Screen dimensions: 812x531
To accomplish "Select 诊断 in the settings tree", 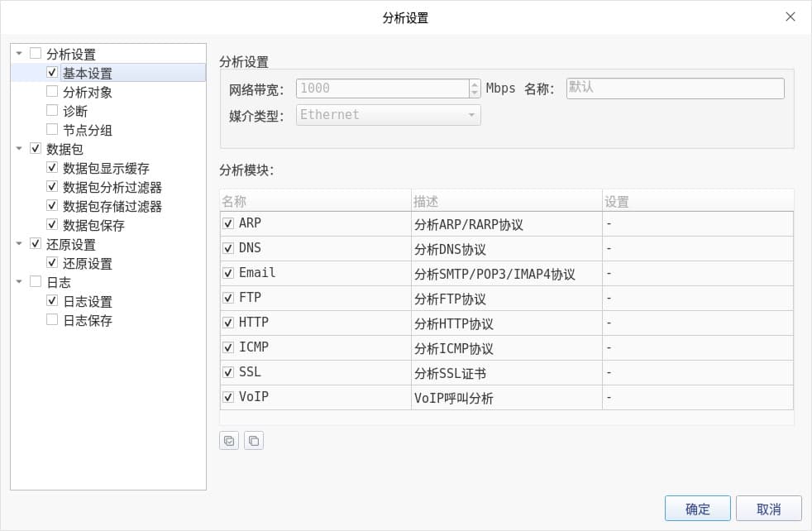I will 75,111.
